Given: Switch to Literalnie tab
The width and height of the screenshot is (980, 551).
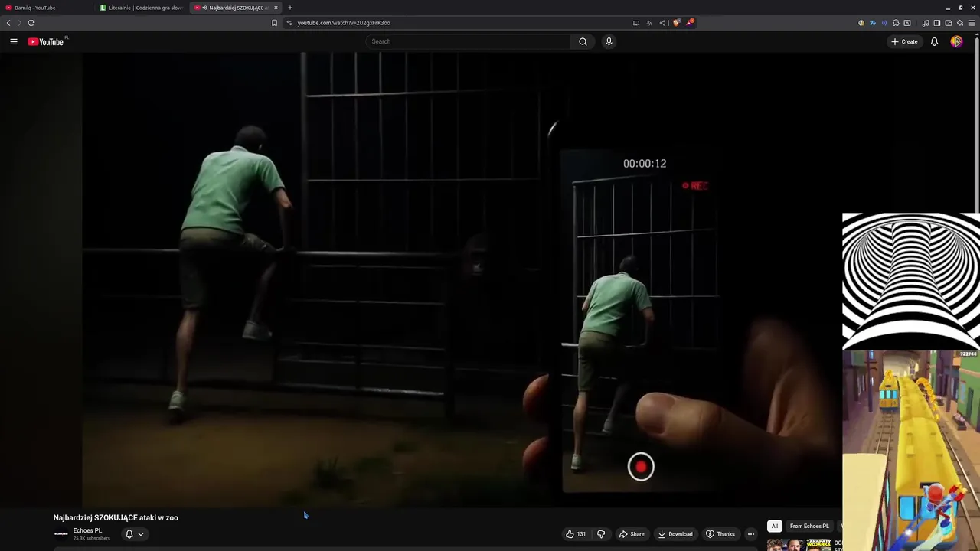Looking at the screenshot, I should point(142,8).
